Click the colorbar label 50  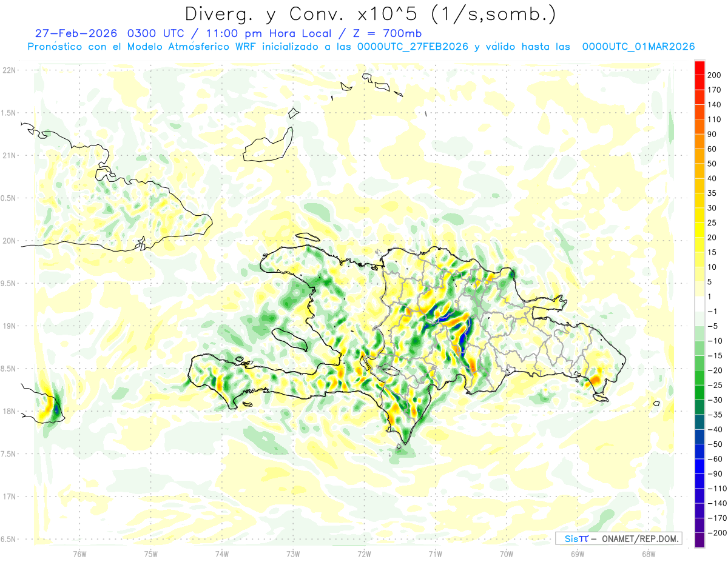(712, 164)
